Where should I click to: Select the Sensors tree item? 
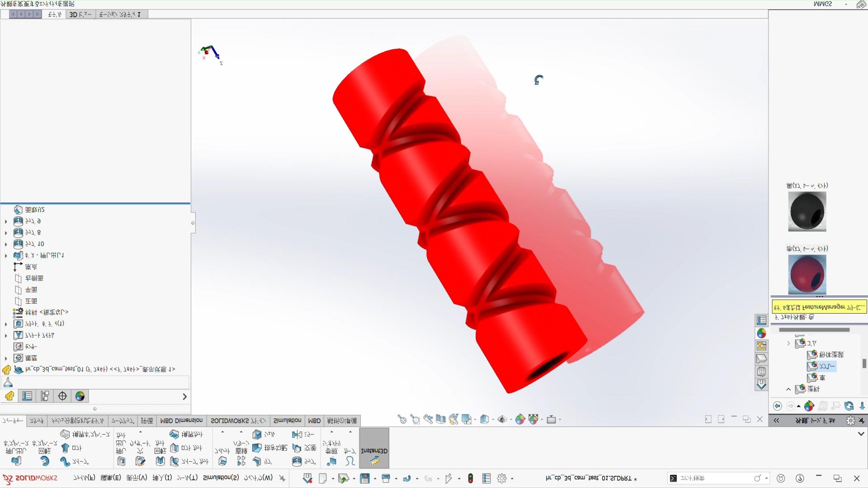coord(25,347)
